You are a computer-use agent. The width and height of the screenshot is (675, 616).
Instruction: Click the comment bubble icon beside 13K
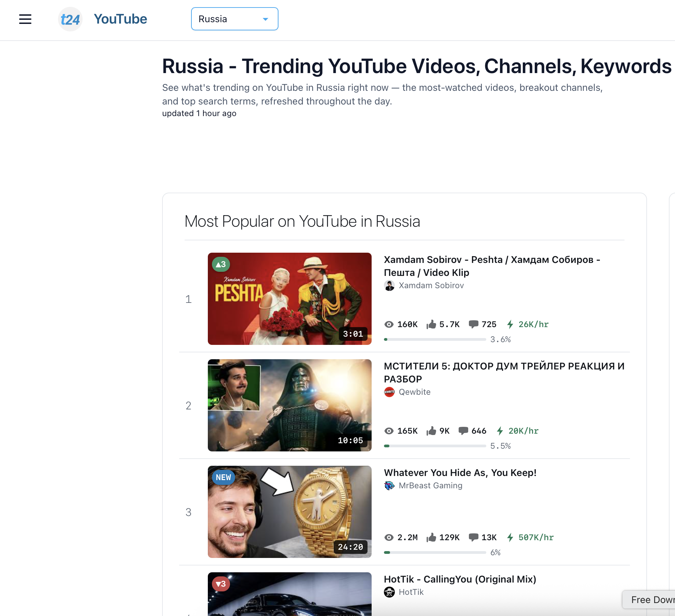[x=474, y=537]
